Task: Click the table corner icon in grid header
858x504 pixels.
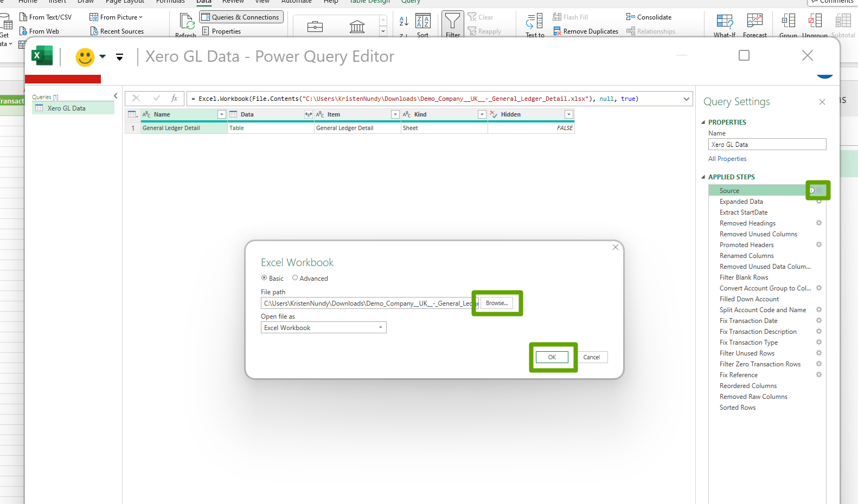Action: coord(132,114)
